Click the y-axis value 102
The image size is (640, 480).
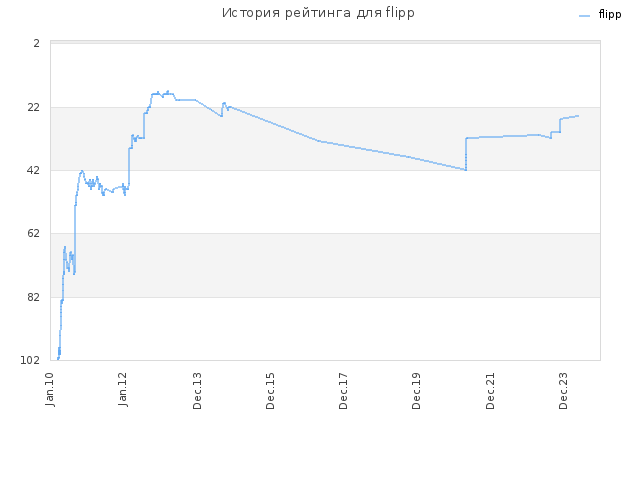pyautogui.click(x=30, y=360)
